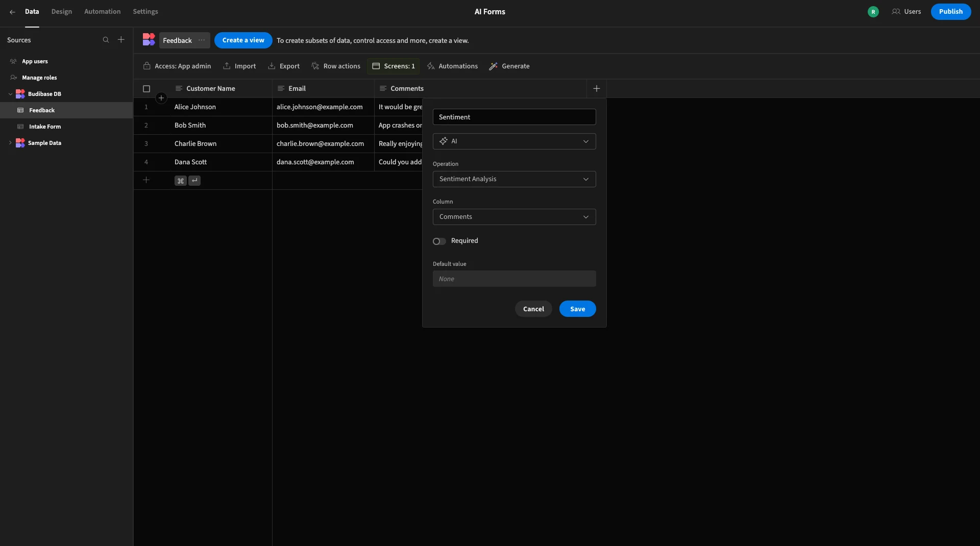Click charlie.brown@example.com cell
The width and height of the screenshot is (980, 546).
(323, 144)
